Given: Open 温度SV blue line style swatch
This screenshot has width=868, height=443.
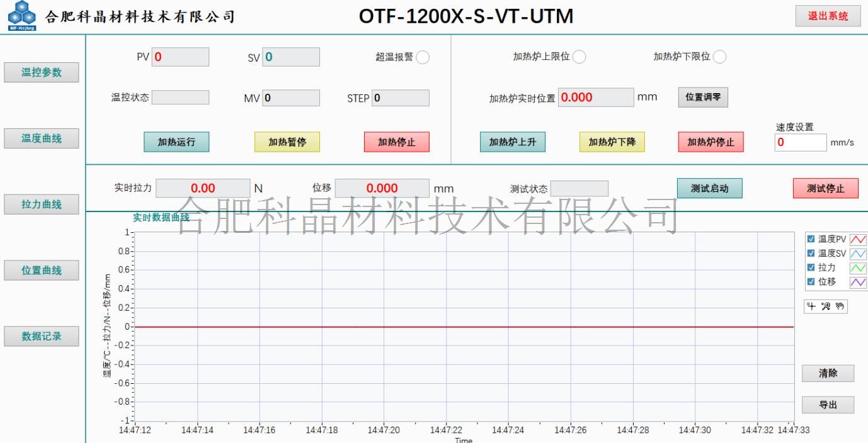Looking at the screenshot, I should point(858,254).
